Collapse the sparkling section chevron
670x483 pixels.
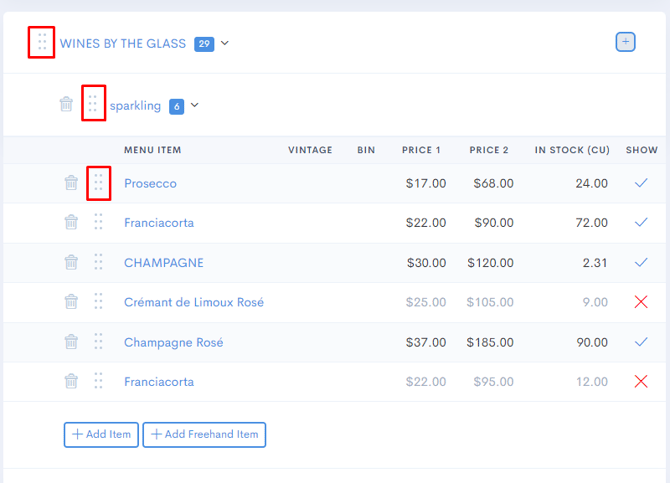195,106
